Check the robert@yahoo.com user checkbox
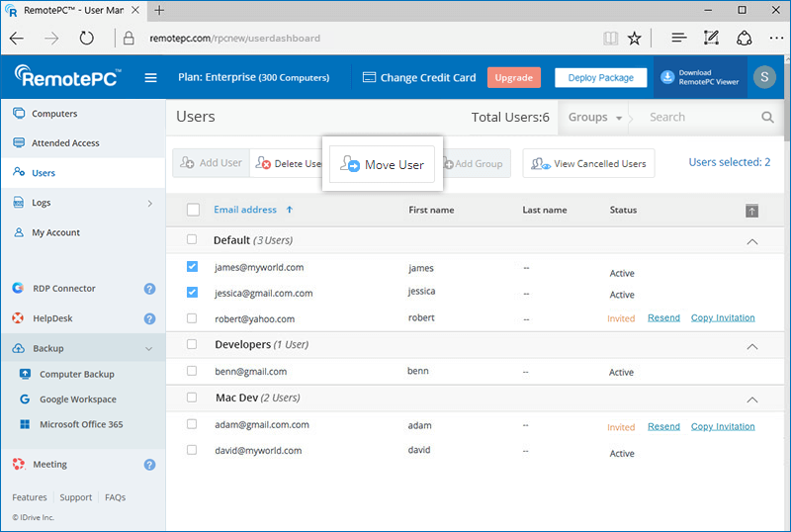This screenshot has height=532, width=791. pos(192,318)
